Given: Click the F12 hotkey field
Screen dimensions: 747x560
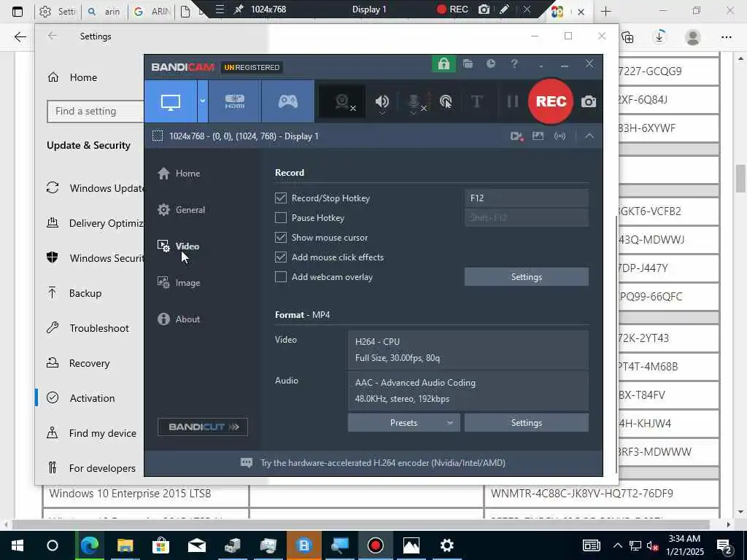Looking at the screenshot, I should 527,198.
